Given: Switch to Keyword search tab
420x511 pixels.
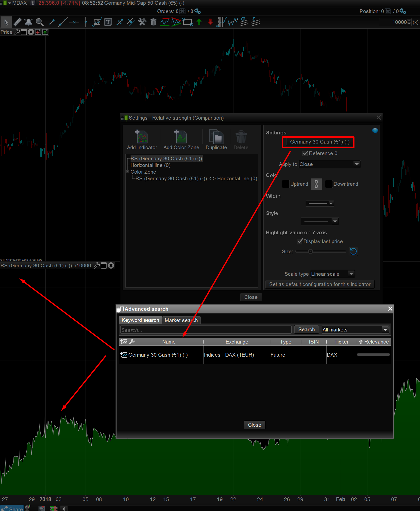Looking at the screenshot, I should click(140, 320).
